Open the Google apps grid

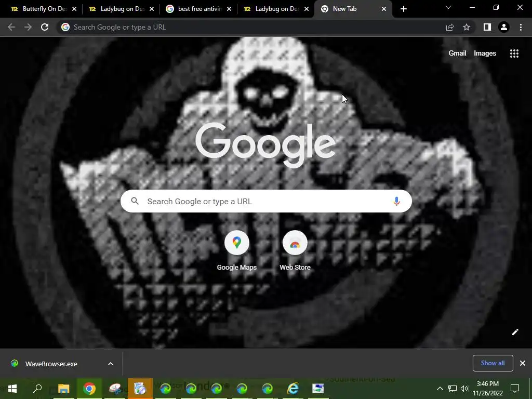[x=514, y=54]
